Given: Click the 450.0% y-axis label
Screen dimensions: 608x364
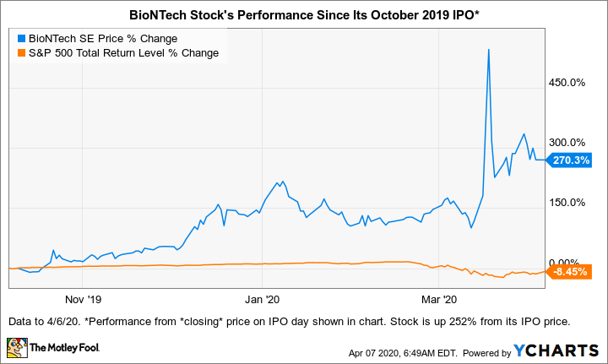Looking at the screenshot, I should (x=568, y=83).
